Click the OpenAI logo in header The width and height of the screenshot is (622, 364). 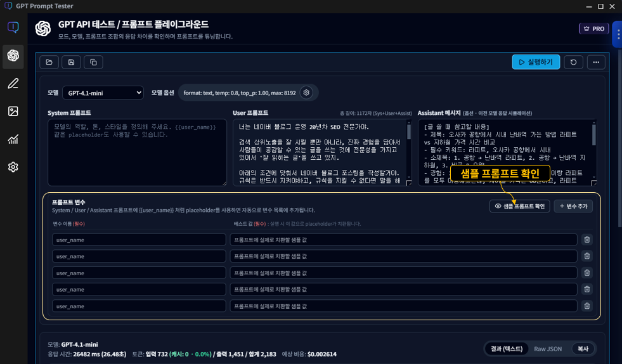(x=43, y=29)
